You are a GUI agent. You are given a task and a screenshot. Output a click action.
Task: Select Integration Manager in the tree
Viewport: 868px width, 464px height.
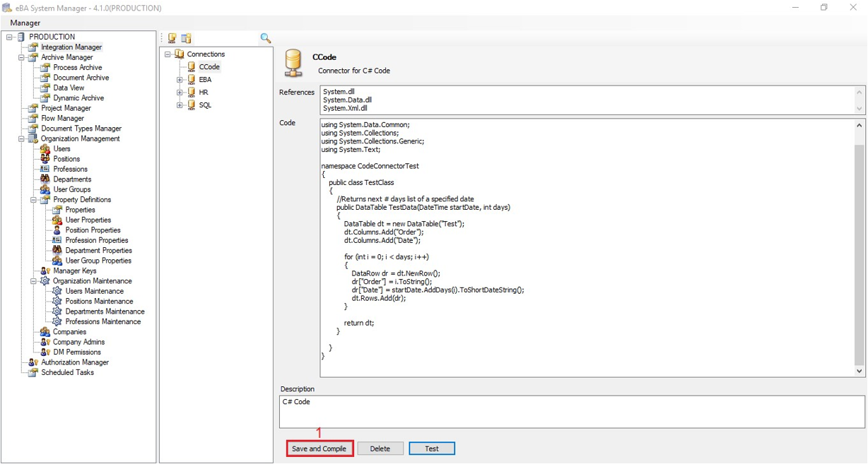point(71,47)
